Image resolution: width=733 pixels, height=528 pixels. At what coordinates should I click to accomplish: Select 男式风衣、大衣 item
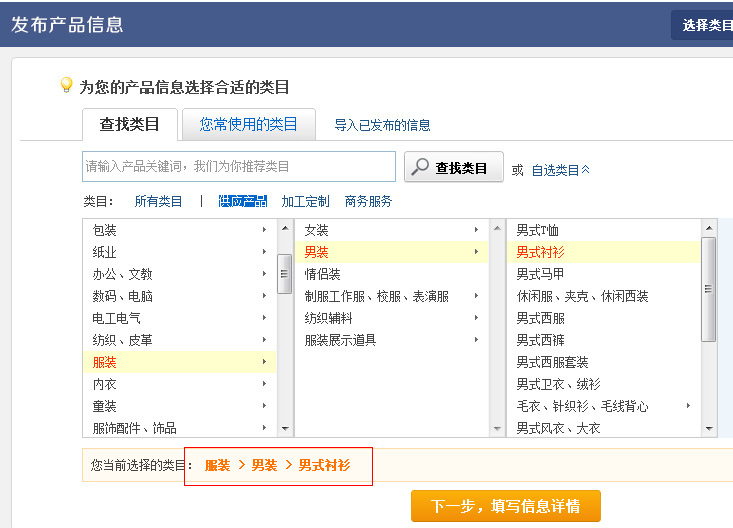pos(604,427)
